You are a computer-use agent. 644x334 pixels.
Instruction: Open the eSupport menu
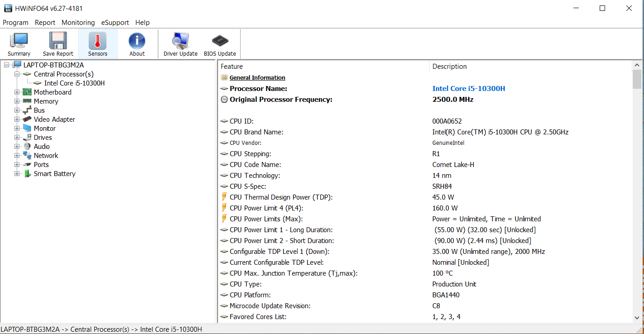(x=115, y=23)
